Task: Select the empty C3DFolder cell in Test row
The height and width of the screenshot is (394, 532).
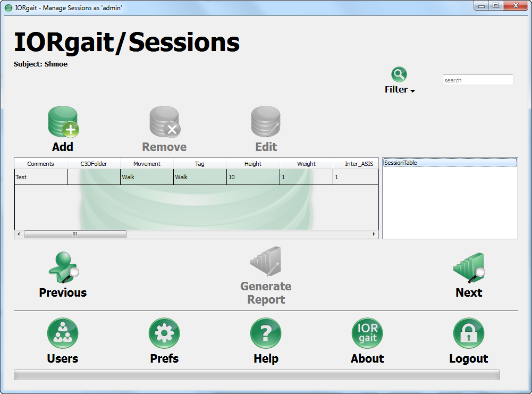Action: (x=94, y=177)
